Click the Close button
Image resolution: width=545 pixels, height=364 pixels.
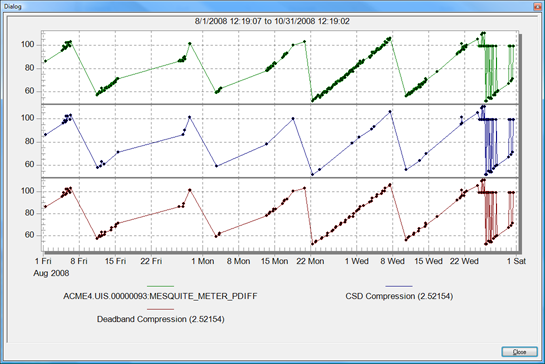pos(519,352)
